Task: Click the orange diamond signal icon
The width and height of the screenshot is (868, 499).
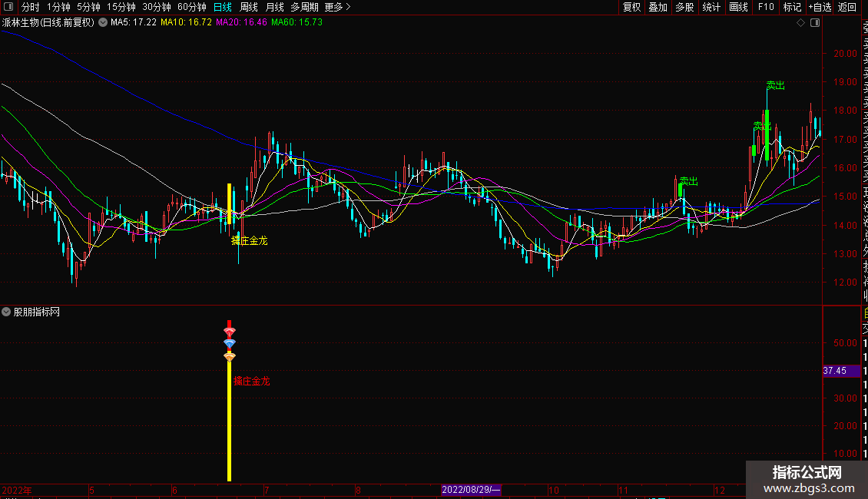Action: pos(229,357)
